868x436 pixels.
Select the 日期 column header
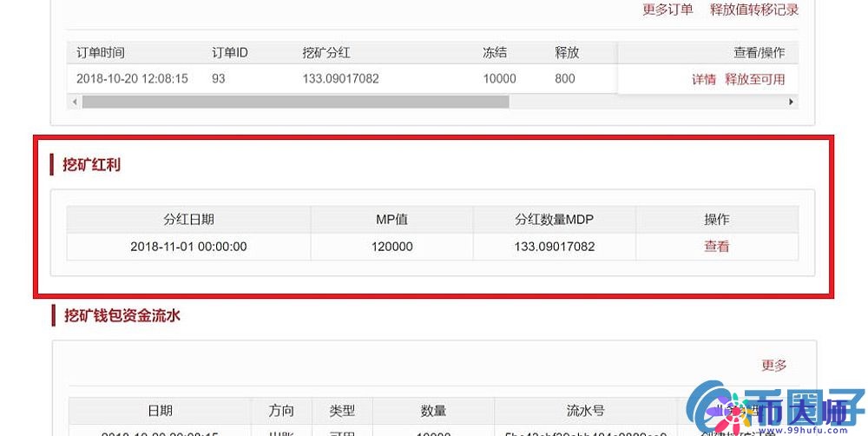point(160,411)
